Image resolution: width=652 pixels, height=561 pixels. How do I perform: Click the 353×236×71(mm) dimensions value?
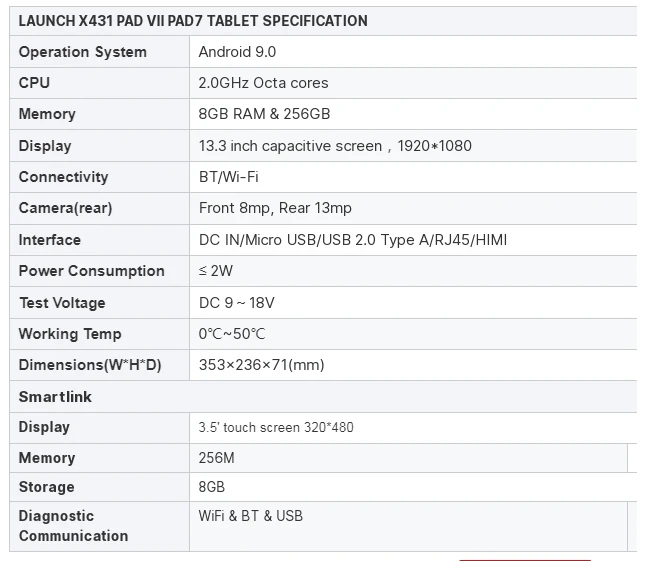[261, 365]
